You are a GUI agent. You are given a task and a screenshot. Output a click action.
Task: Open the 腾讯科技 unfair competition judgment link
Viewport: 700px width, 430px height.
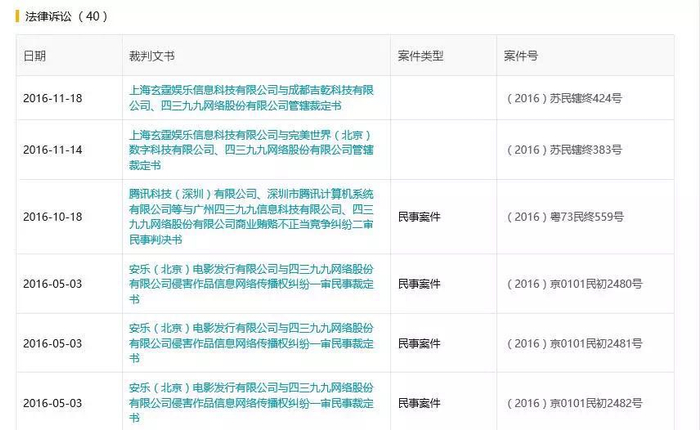(x=251, y=217)
